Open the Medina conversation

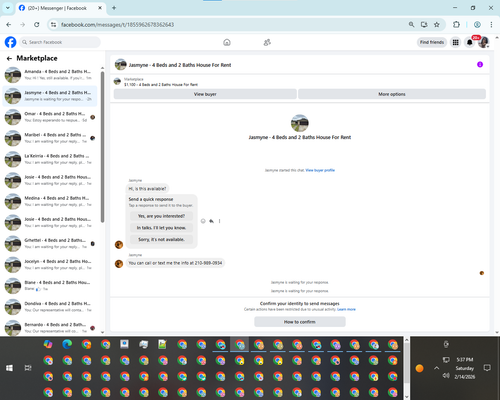pos(50,201)
